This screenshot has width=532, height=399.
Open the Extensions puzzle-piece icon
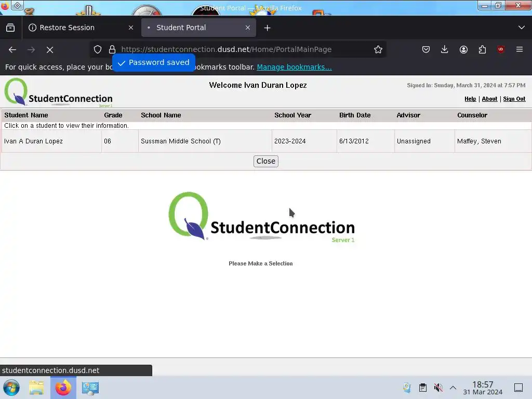tap(482, 49)
